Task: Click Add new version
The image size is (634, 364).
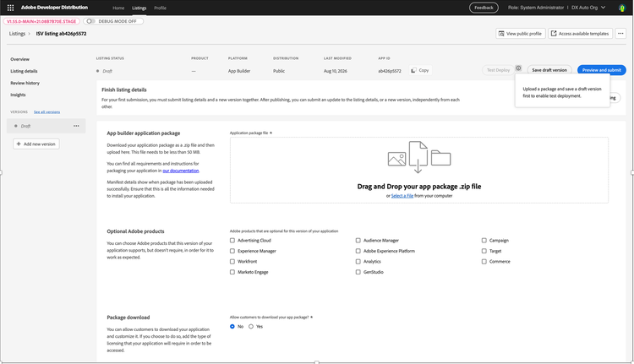Action: 36,144
